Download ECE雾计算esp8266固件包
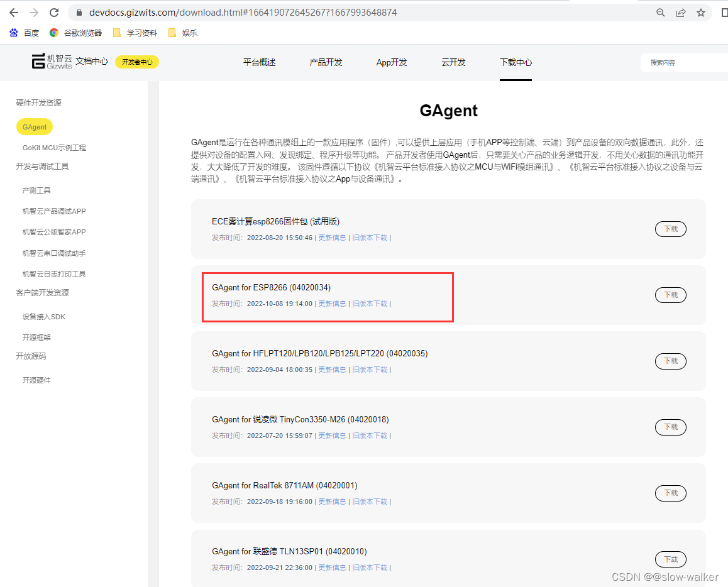728x587 pixels. pos(670,229)
